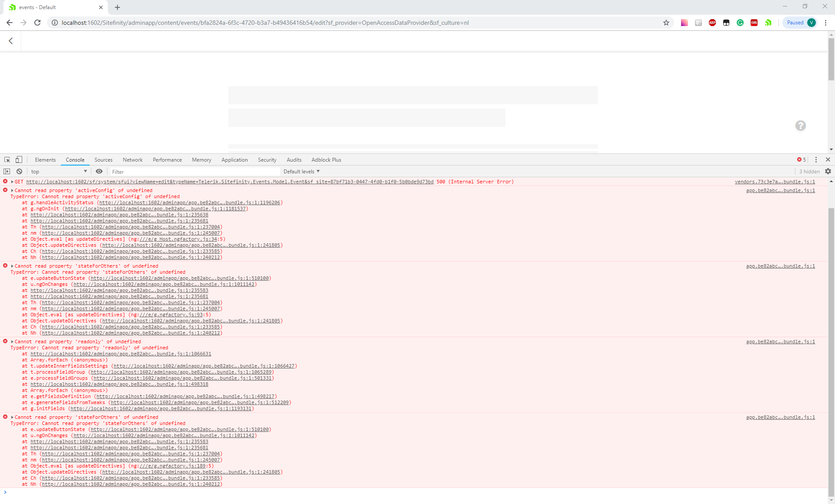Open the Adblock Plus extension icon

tap(712, 23)
